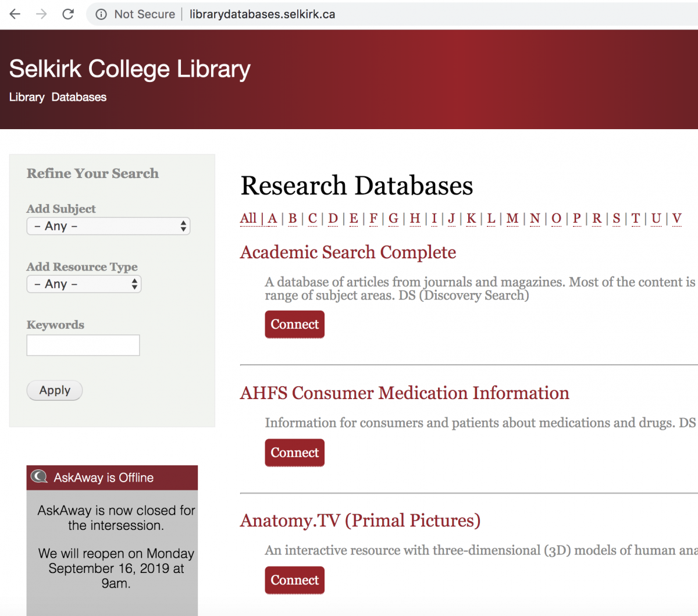This screenshot has height=616, width=698.
Task: Type in the Keywords input field
Action: [83, 345]
